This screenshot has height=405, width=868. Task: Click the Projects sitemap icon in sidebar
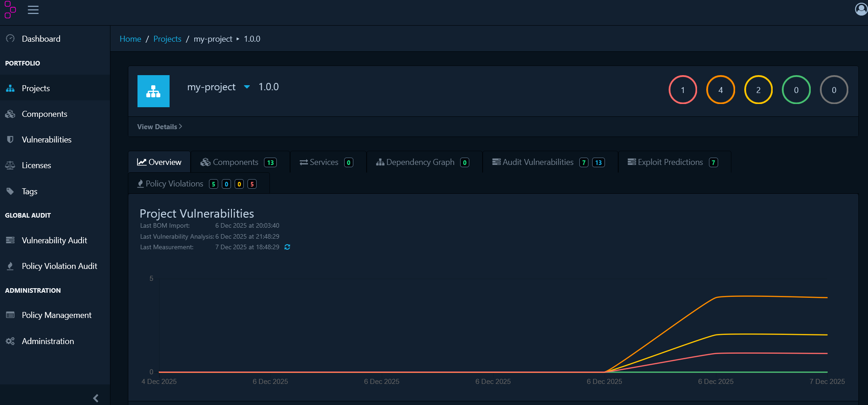coord(10,88)
